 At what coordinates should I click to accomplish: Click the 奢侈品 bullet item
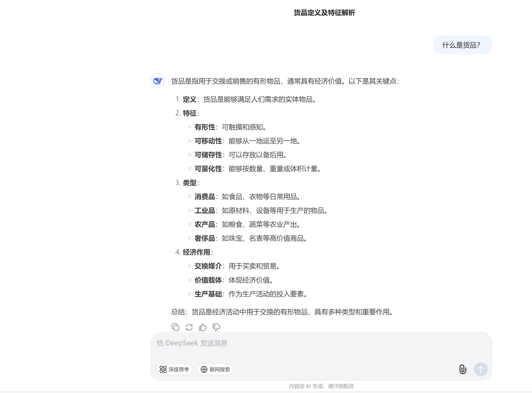[204, 238]
